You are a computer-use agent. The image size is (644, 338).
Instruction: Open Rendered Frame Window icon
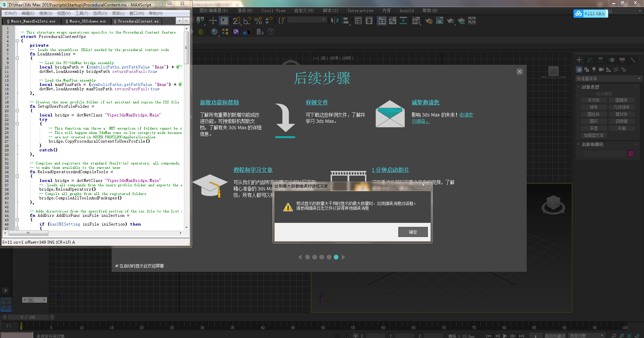(440, 21)
